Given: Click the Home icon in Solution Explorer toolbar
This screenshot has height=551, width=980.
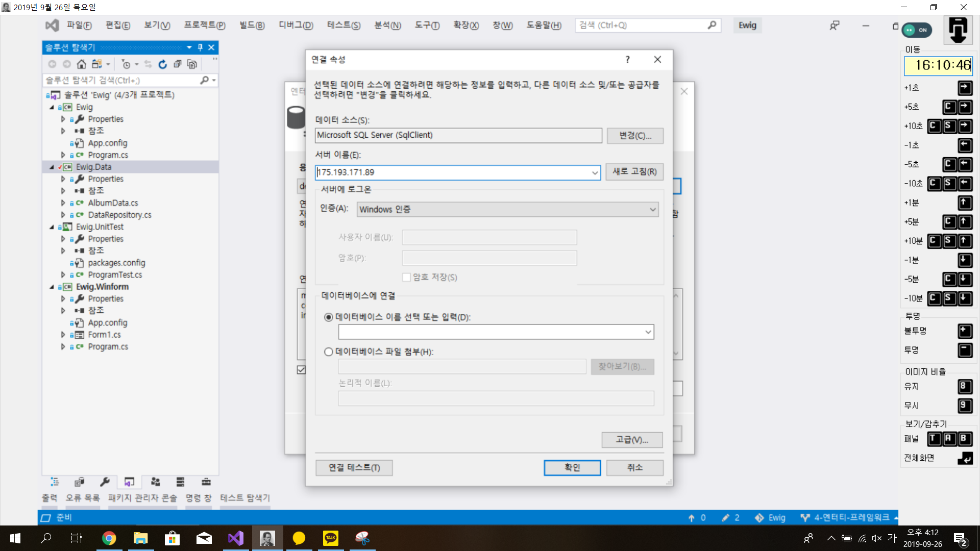Looking at the screenshot, I should (x=81, y=64).
